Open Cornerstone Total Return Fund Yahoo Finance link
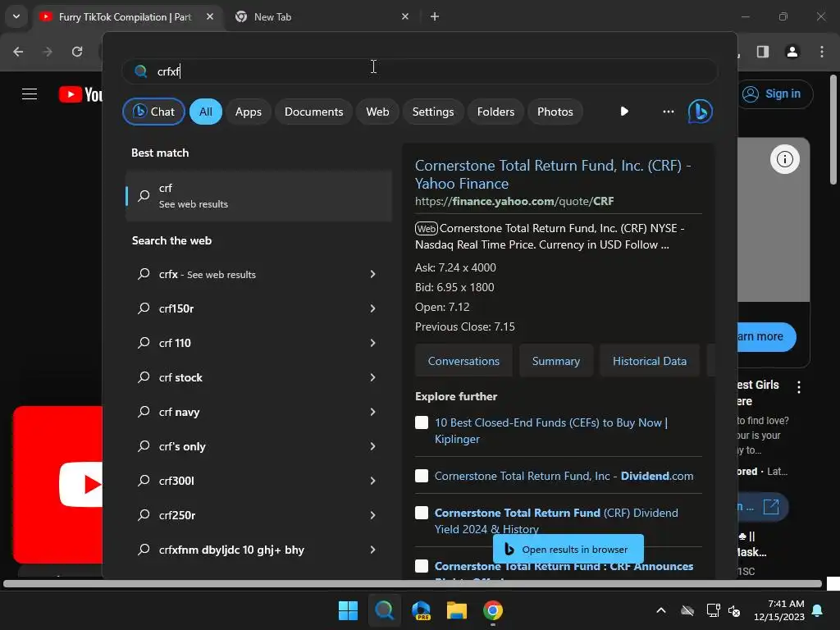The width and height of the screenshot is (840, 630). (x=553, y=174)
